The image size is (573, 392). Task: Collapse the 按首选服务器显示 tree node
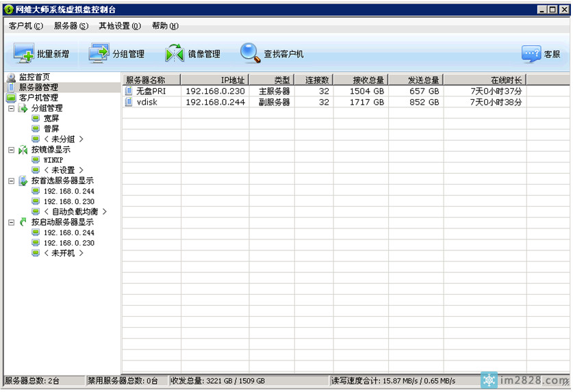(11, 181)
